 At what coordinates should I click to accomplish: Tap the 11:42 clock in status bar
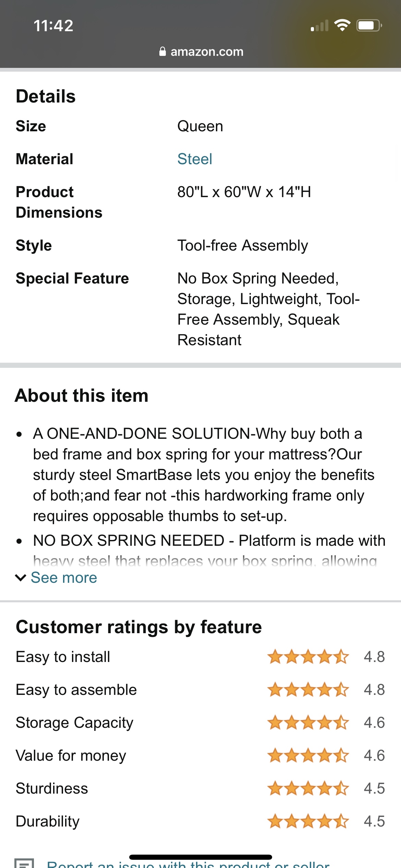[x=53, y=26]
